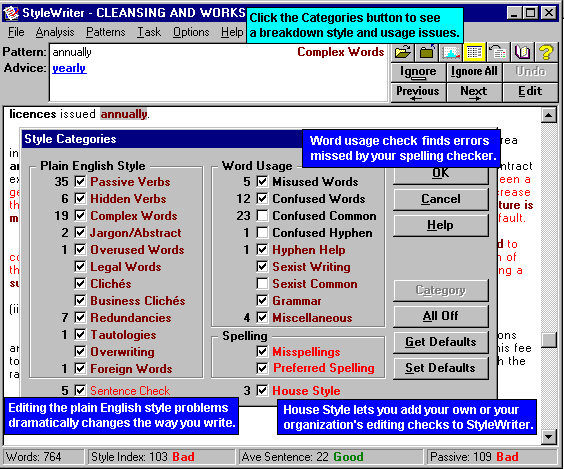The height and width of the screenshot is (469, 564).
Task: Toggle the Hyphen Help checkbox
Action: click(x=262, y=249)
